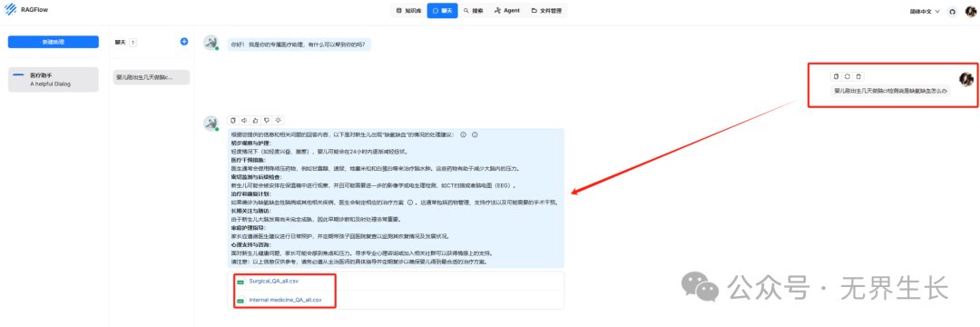This screenshot has width=980, height=327.
Task: Open Internal medicine_QA_all.csv reference file
Action: (x=286, y=300)
